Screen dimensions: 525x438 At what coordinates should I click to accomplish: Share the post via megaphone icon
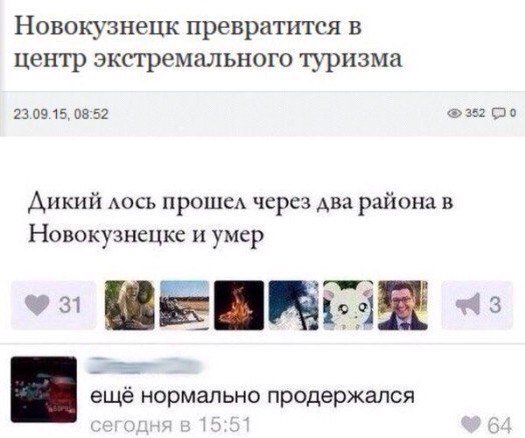[x=468, y=304]
